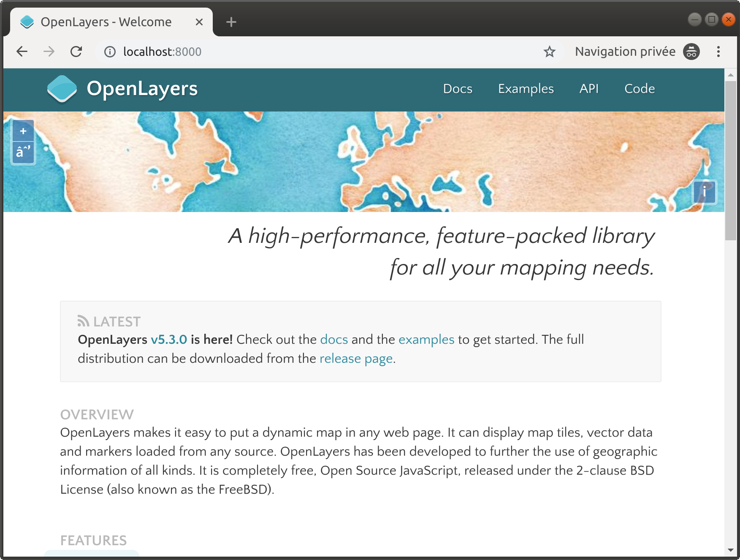The width and height of the screenshot is (740, 560).
Task: Follow the v5.3.0 version link
Action: tap(169, 340)
